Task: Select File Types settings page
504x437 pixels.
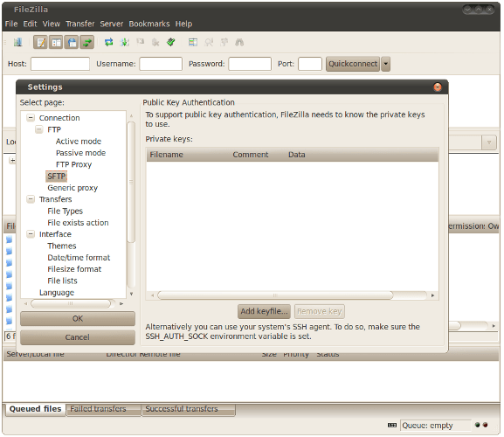Action: [x=65, y=211]
